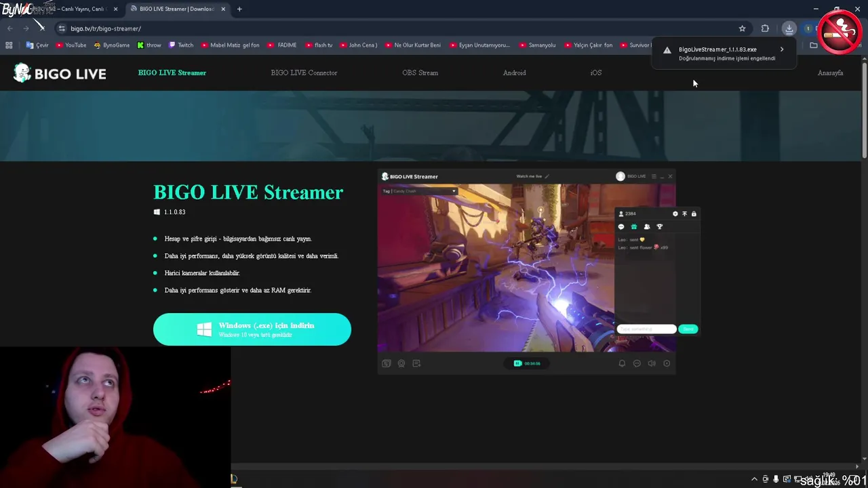Click 'Doğrulanmamış indirme işlemi engellendi' message

point(727,58)
